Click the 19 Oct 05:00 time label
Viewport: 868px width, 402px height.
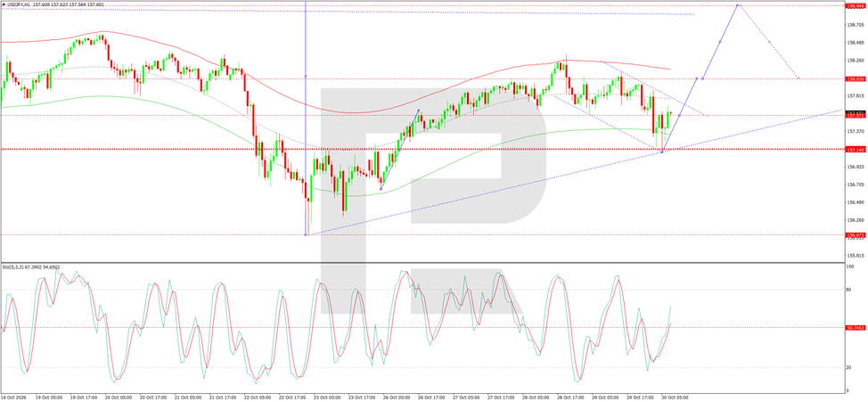47,398
